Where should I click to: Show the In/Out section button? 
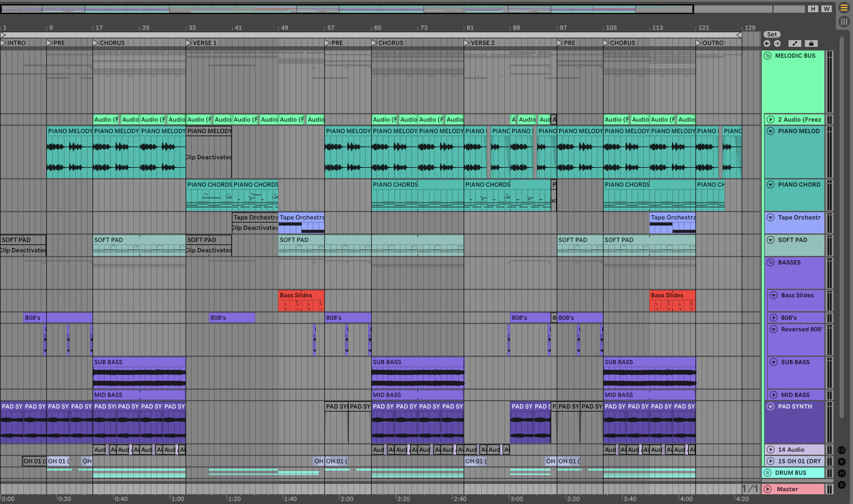click(841, 450)
